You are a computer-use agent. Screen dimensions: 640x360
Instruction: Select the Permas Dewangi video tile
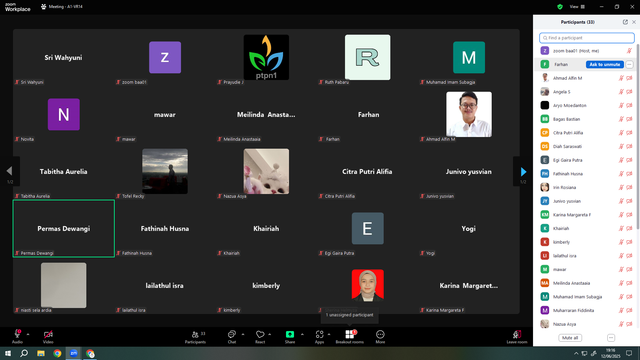(x=64, y=229)
